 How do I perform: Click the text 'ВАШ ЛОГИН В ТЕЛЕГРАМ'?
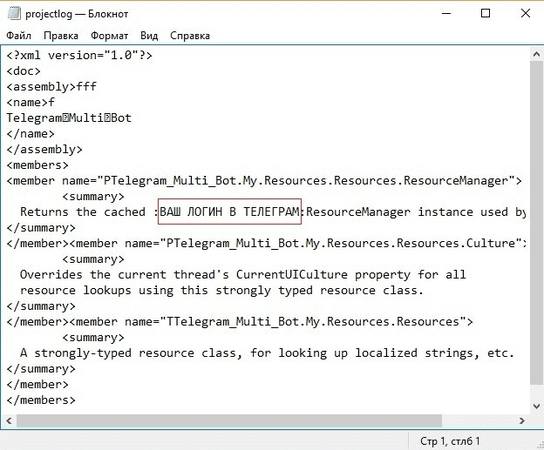(229, 212)
